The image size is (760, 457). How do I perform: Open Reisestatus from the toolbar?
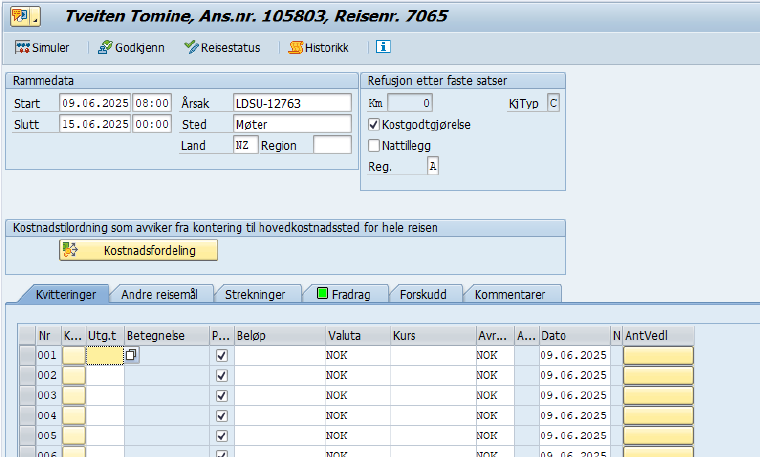[222, 47]
